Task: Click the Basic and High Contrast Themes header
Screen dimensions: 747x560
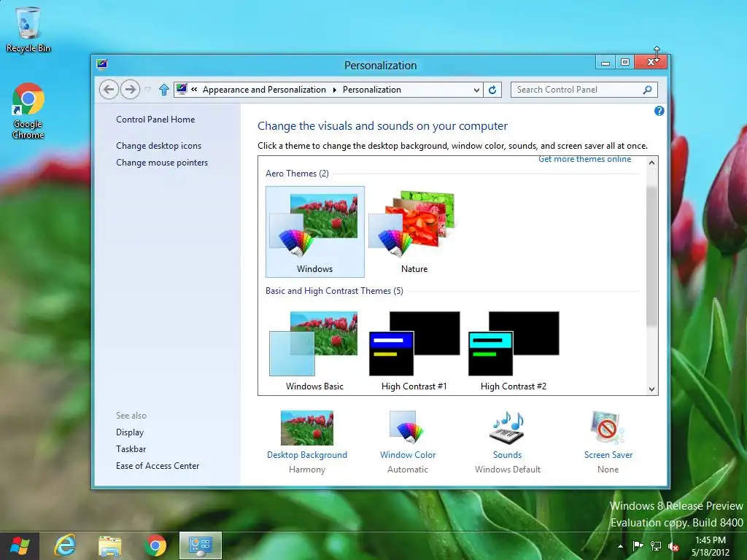Action: 334,291
